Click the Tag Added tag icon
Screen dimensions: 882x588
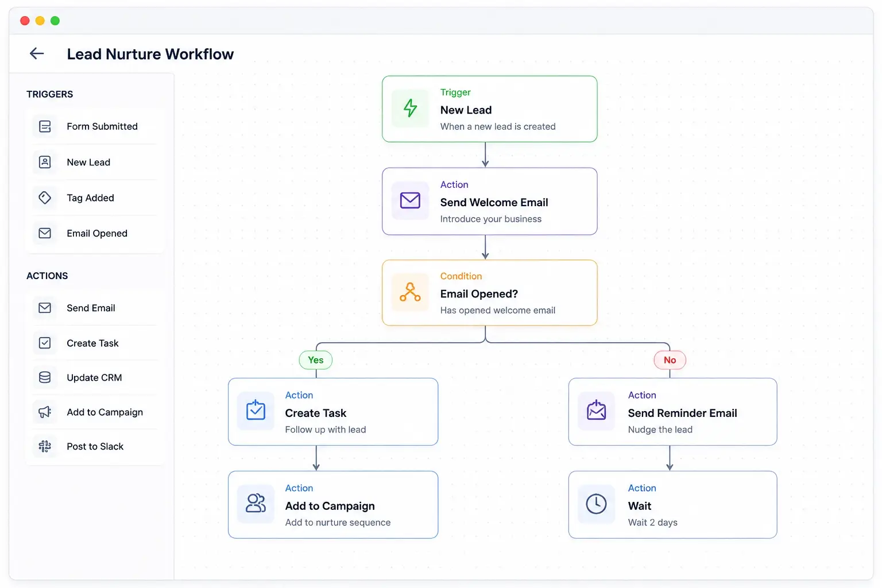(45, 198)
